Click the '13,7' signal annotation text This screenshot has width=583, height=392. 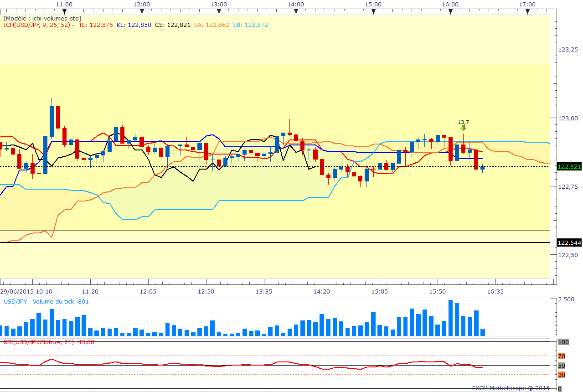(x=463, y=122)
